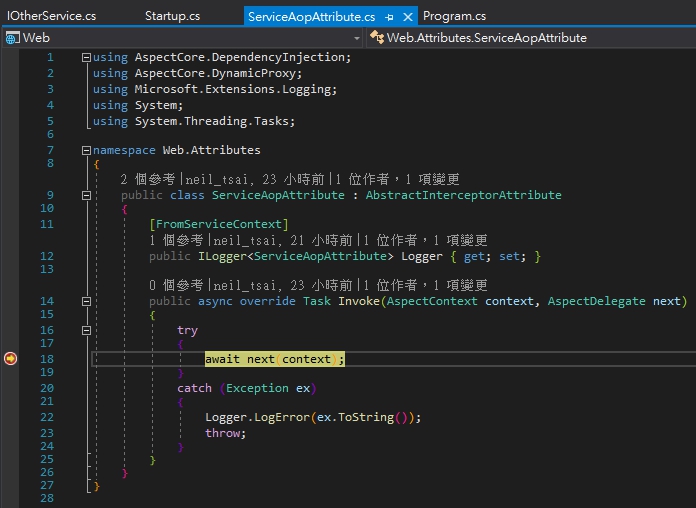
Task: Open the Program.cs tab
Action: pos(454,17)
